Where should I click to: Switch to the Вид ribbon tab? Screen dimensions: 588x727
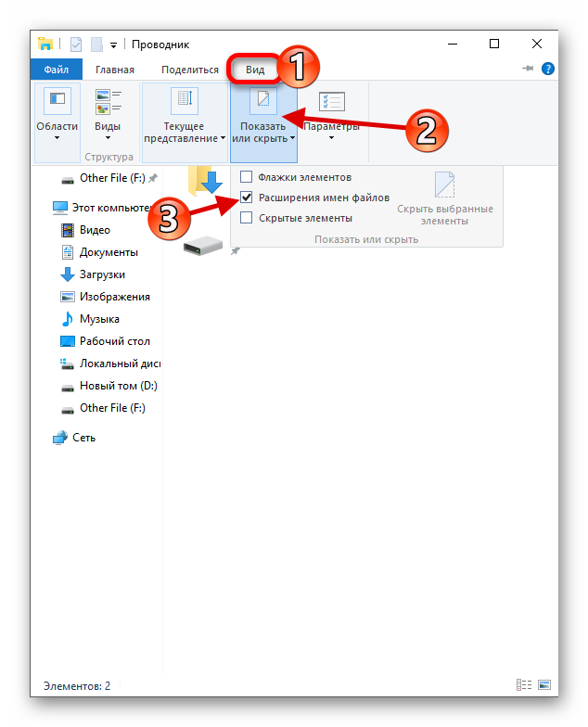tap(255, 70)
